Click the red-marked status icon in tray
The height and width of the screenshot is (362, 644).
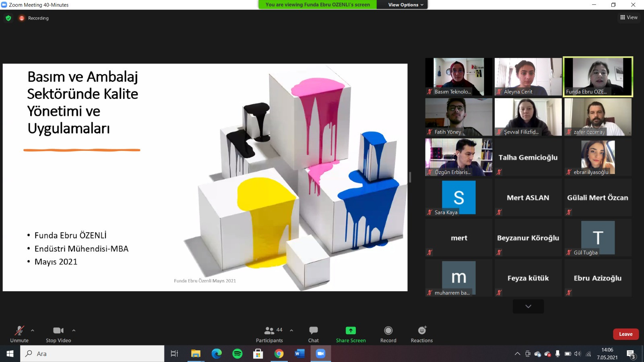(x=547, y=354)
